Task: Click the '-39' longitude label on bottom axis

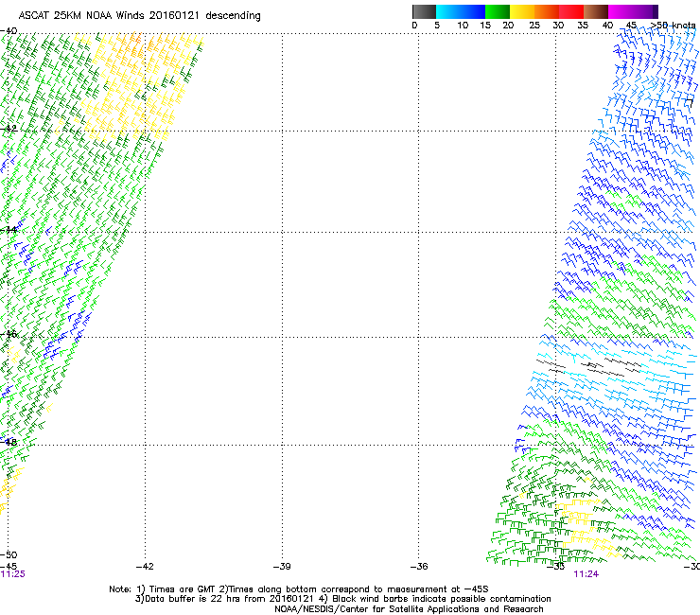Action: click(282, 567)
